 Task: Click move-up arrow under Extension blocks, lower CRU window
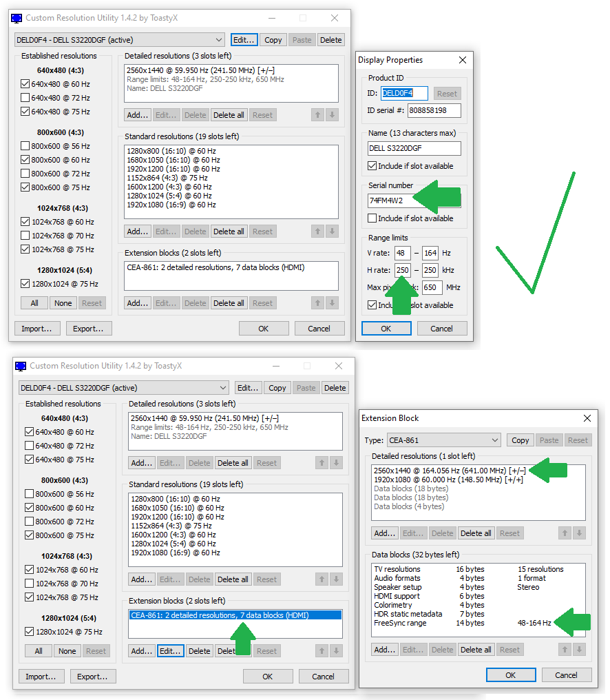(x=322, y=651)
